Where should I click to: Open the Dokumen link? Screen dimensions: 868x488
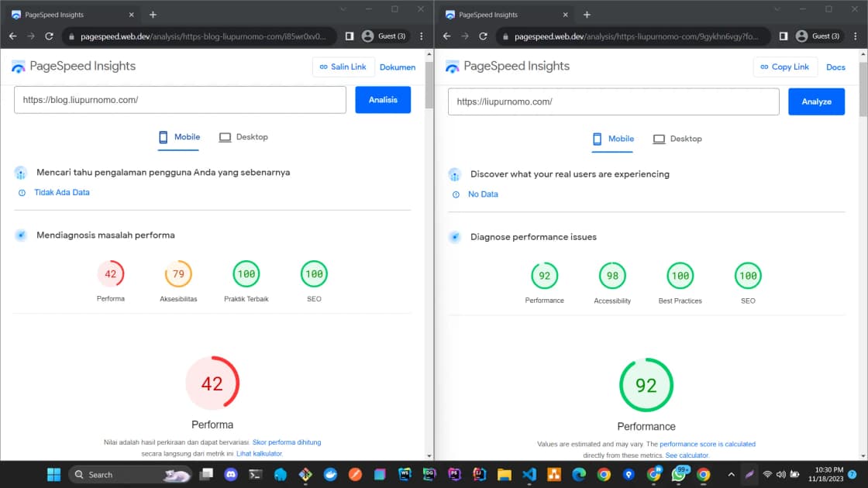[398, 67]
